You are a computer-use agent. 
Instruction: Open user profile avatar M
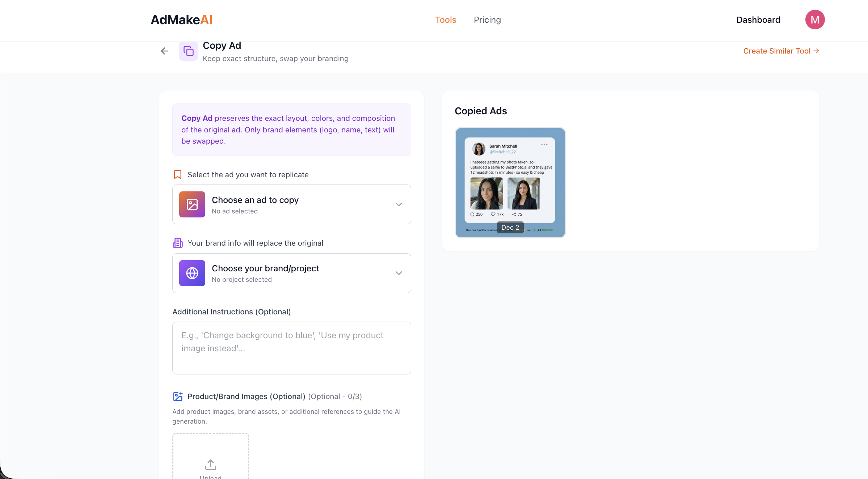click(x=815, y=20)
